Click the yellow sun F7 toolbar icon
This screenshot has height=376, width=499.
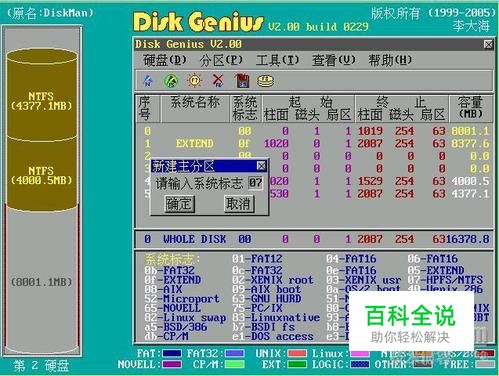(195, 81)
